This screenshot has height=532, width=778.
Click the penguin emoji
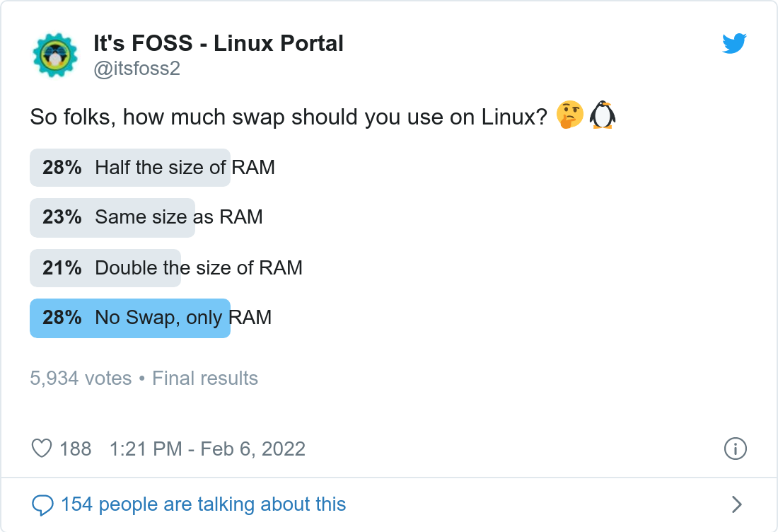point(603,115)
